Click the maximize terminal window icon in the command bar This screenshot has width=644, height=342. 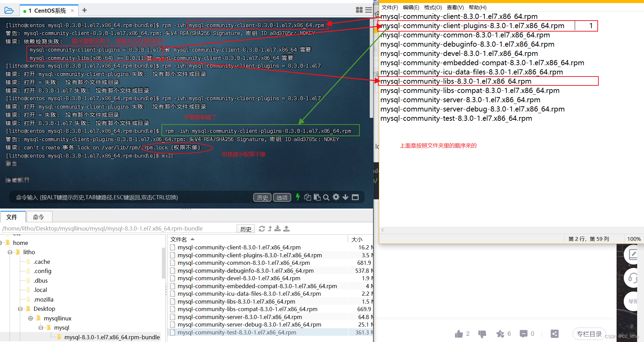(x=355, y=197)
